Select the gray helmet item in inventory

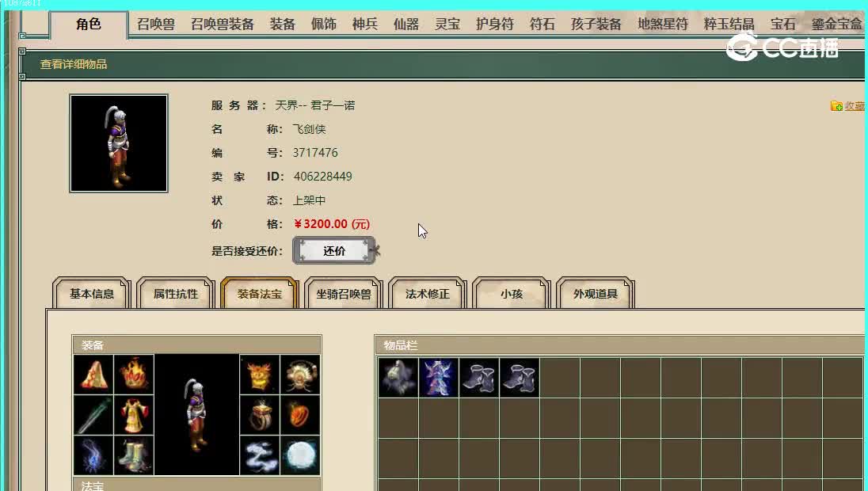(x=398, y=378)
